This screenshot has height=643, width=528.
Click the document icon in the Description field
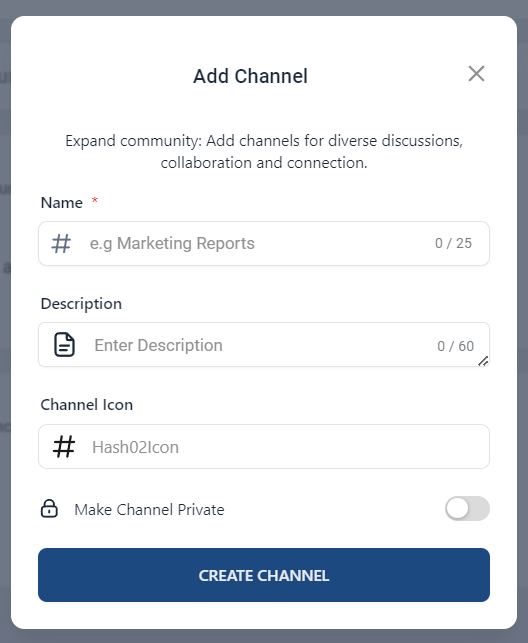click(x=64, y=344)
